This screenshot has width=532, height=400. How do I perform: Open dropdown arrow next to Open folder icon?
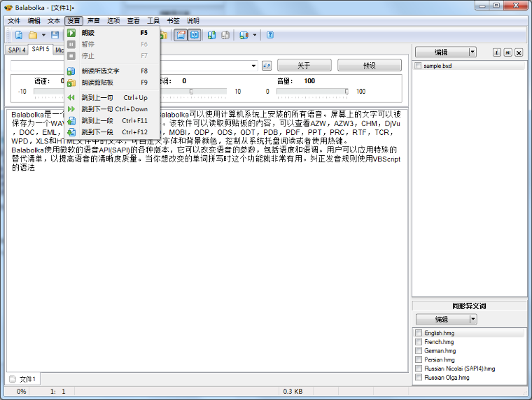pos(43,35)
